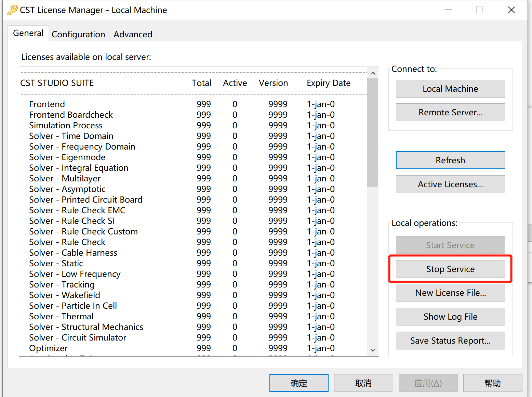Open the Advanced tab

tap(133, 34)
